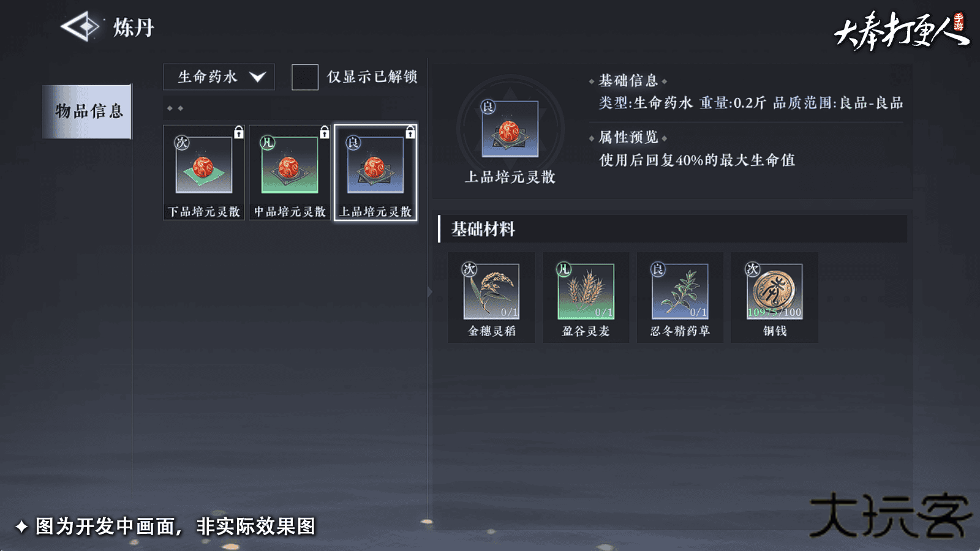Click the 铜钱 coin icon
The image size is (980, 551).
[x=774, y=291]
